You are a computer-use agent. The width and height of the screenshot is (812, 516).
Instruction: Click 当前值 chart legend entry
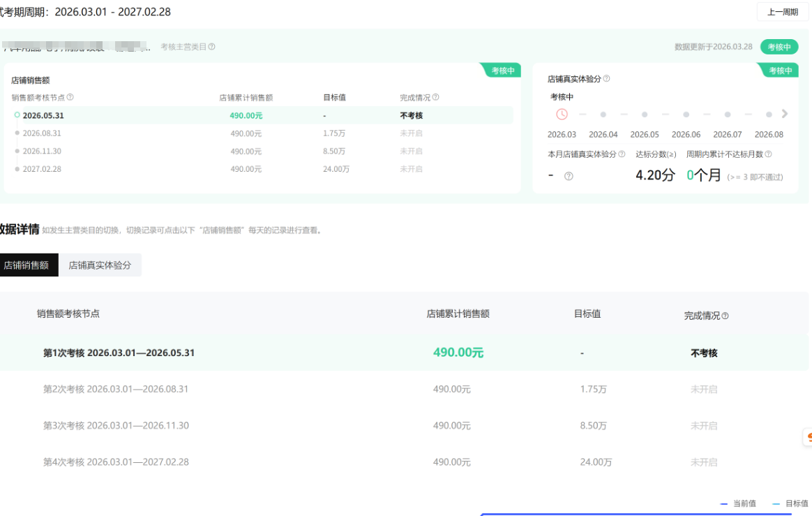point(739,503)
